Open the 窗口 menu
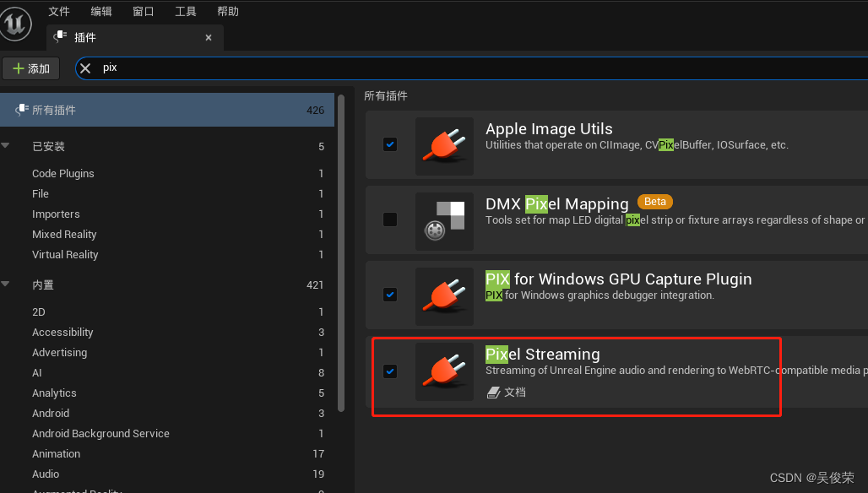The width and height of the screenshot is (868, 493). pyautogui.click(x=144, y=11)
